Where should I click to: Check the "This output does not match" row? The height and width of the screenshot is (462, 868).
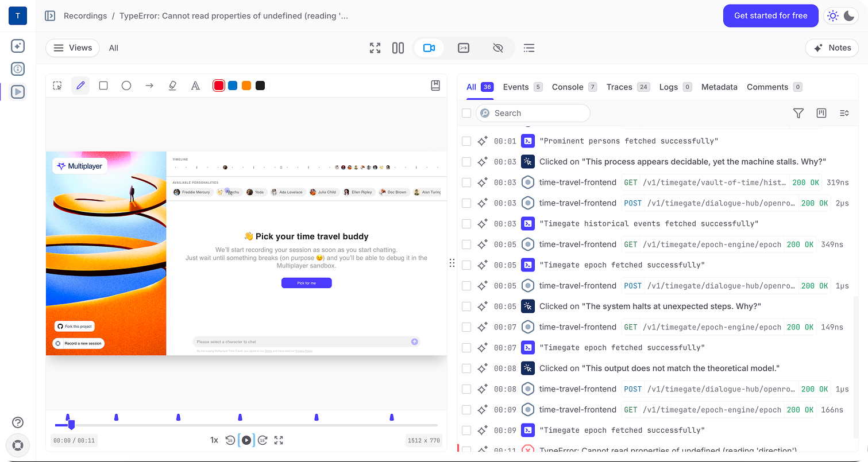[466, 368]
